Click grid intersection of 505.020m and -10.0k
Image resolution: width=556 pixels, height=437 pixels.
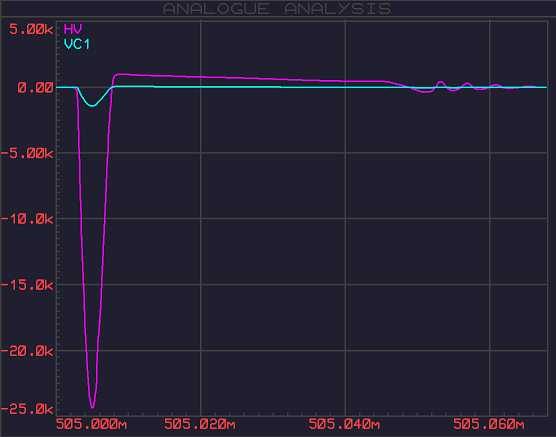coord(201,218)
